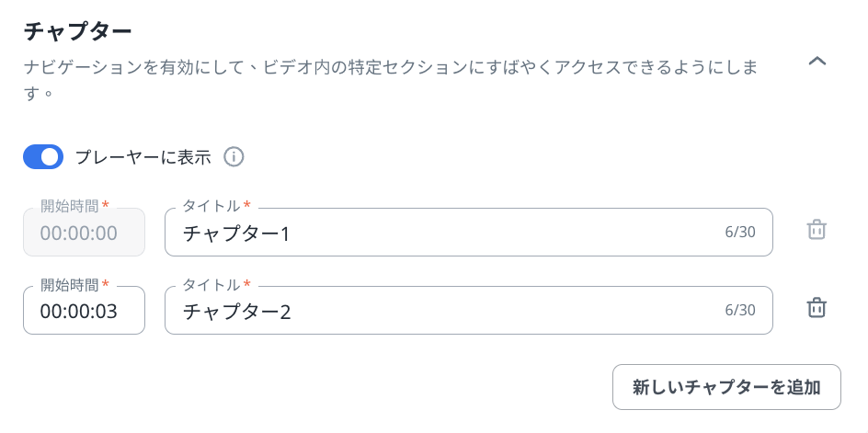Click the タイトル label above チャプター1
The height and width of the screenshot is (433, 868).
click(211, 206)
